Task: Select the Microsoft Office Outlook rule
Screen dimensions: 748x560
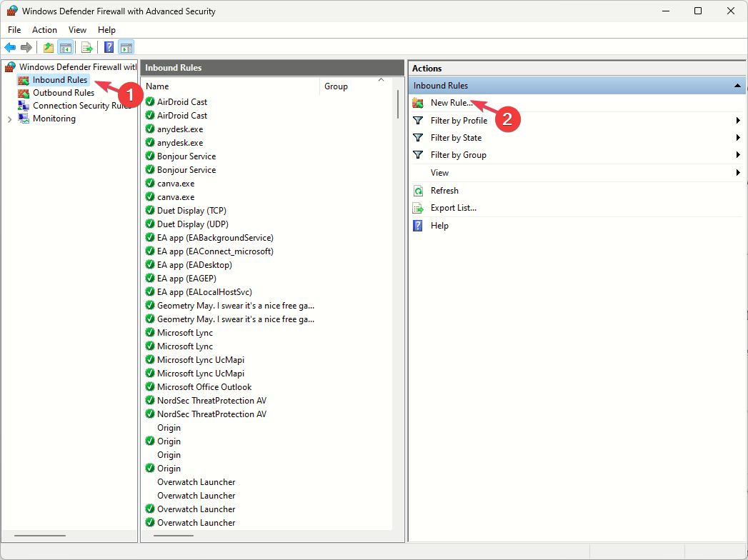Action: pos(204,387)
